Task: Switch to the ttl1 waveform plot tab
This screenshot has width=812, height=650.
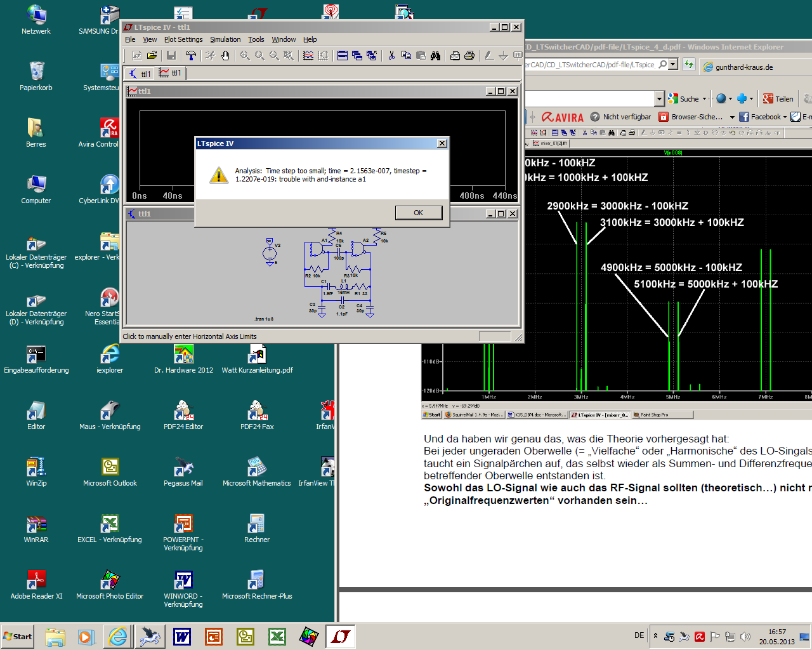Action: tap(170, 74)
